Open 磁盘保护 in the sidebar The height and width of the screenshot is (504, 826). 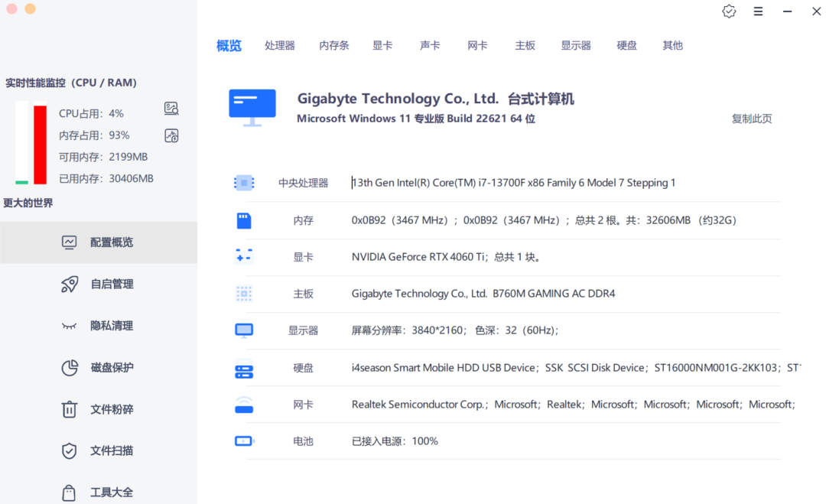[99, 368]
